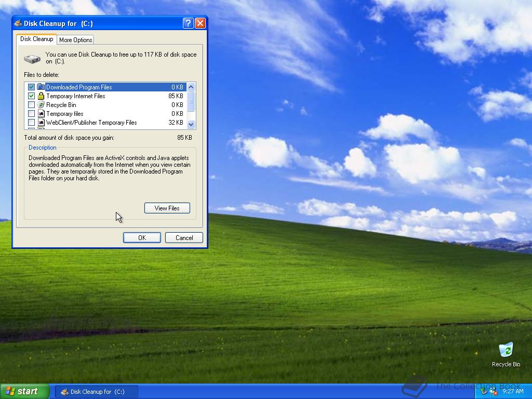
Task: Click the Recycle Bin icon in file list
Action: click(x=41, y=105)
